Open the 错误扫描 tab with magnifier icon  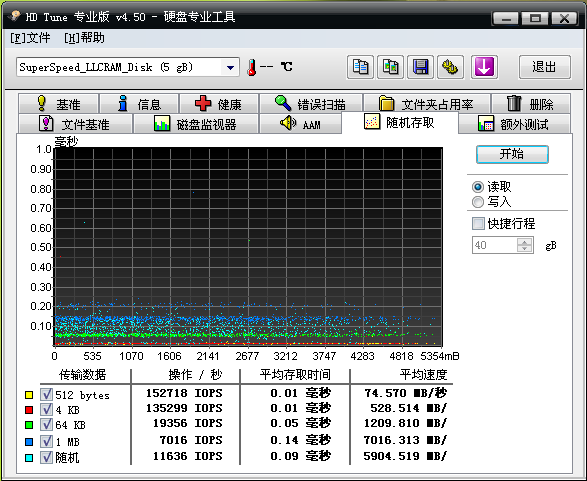(x=311, y=104)
